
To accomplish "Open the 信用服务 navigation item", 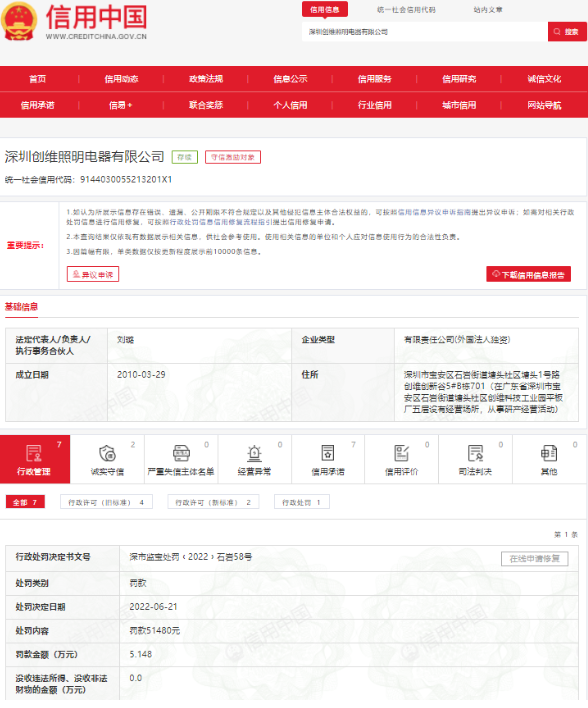I will coord(375,79).
